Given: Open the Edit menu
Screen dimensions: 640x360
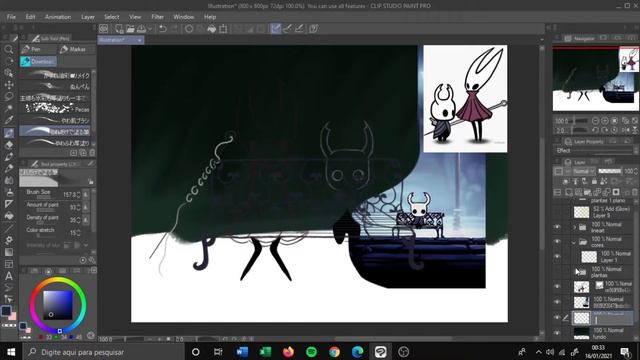Looking at the screenshot, I should point(30,17).
